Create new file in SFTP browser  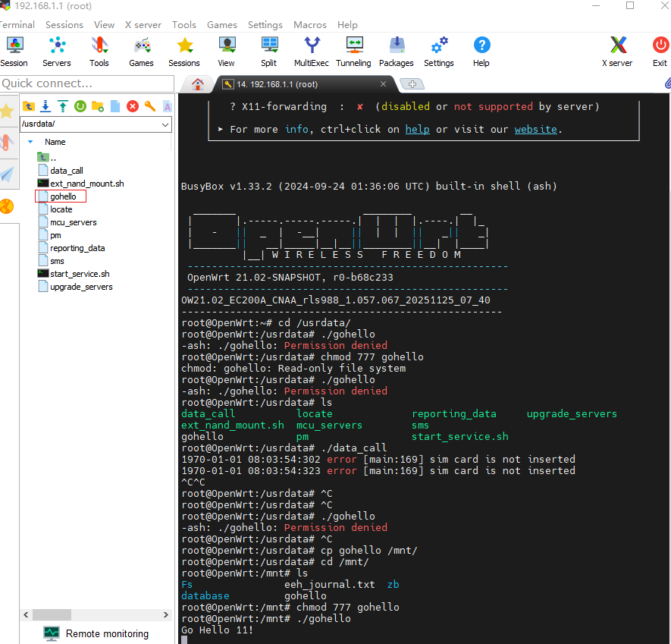coord(115,106)
